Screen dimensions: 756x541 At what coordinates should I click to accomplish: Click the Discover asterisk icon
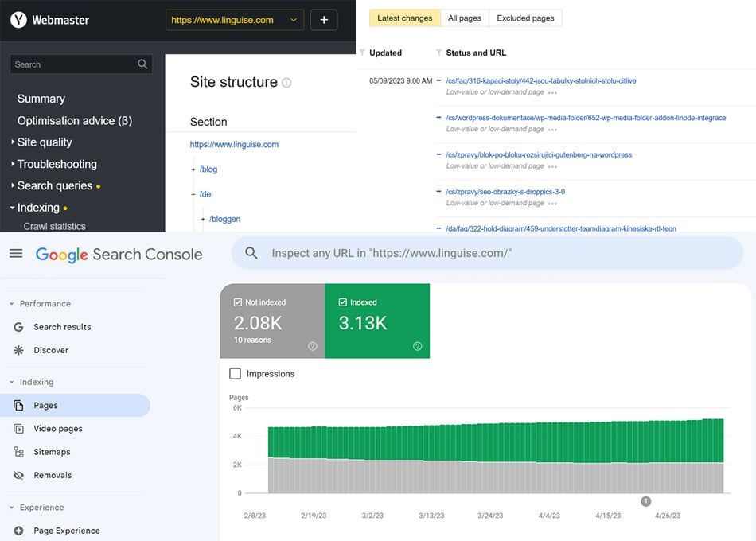18,350
